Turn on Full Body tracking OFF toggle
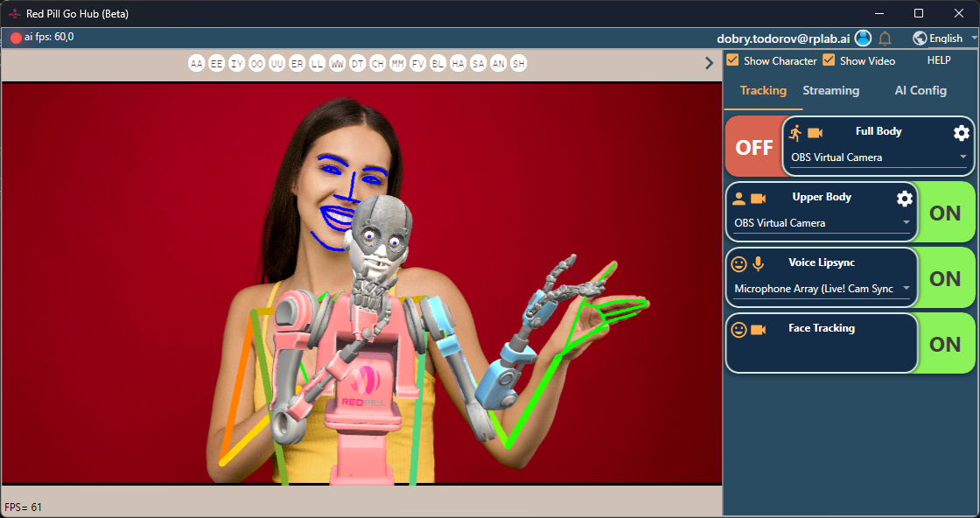The image size is (980, 518). pyautogui.click(x=753, y=147)
